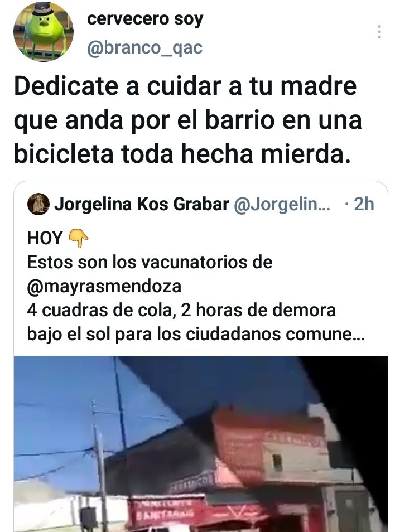
Task: Open the @mayrasmendoza mention
Action: [104, 286]
